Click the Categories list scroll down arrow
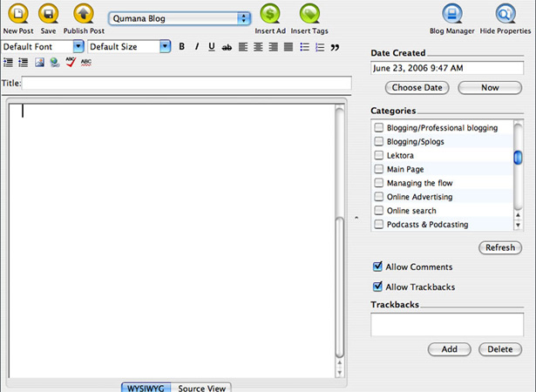This screenshot has height=392, width=536. point(519,225)
